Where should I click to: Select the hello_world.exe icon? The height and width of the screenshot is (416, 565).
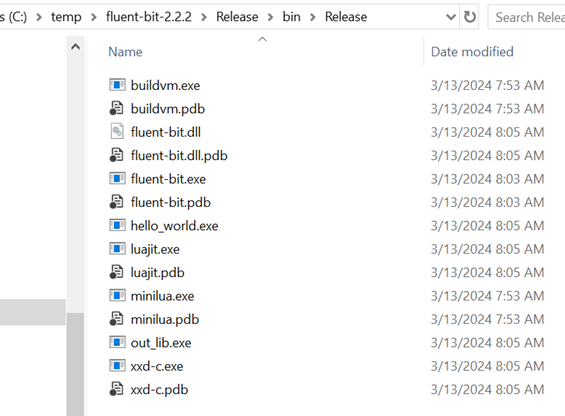coord(117,225)
